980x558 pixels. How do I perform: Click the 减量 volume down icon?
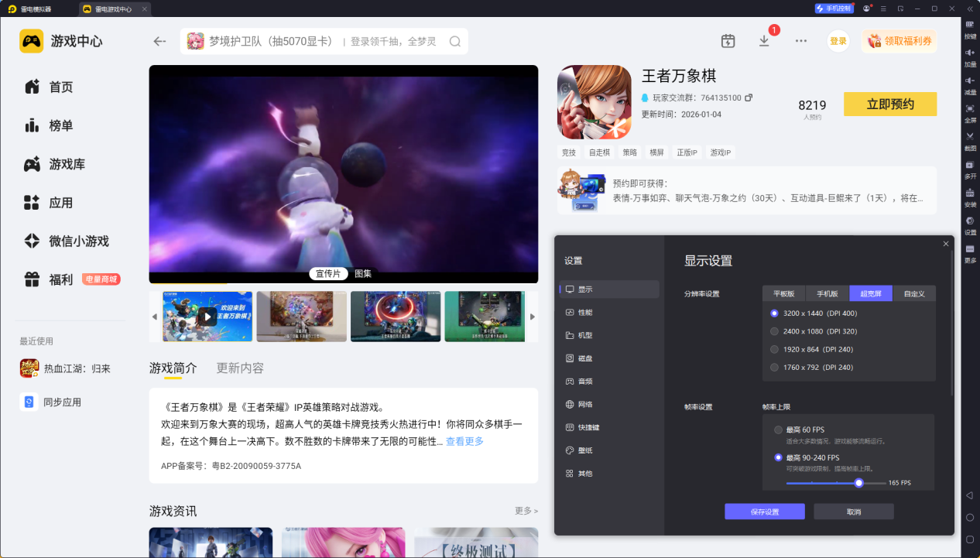(970, 84)
